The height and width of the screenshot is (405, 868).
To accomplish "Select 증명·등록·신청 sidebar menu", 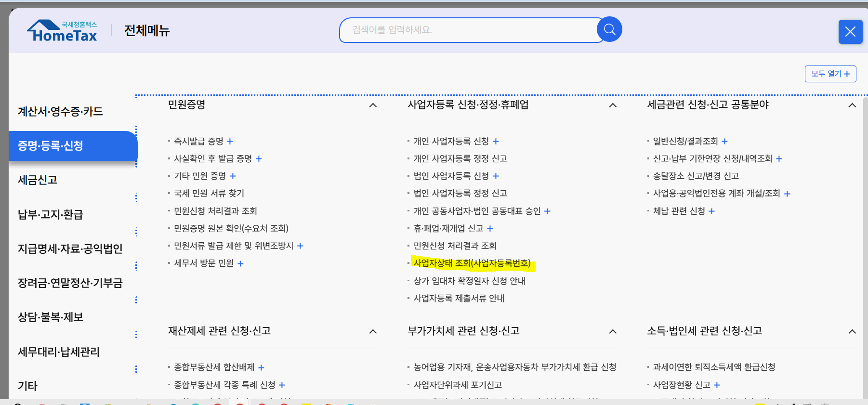I will tap(73, 145).
